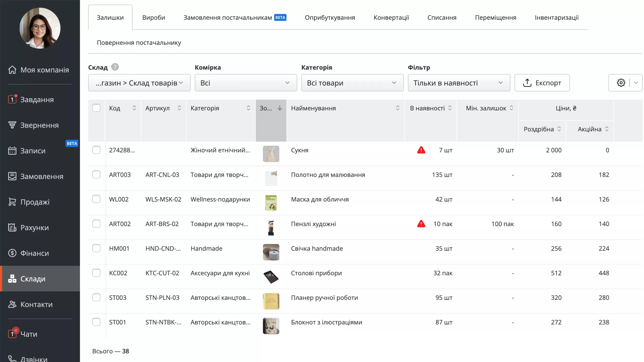The image size is (644, 362).
Task: Open the Замовлення orders icon
Action: click(x=12, y=176)
